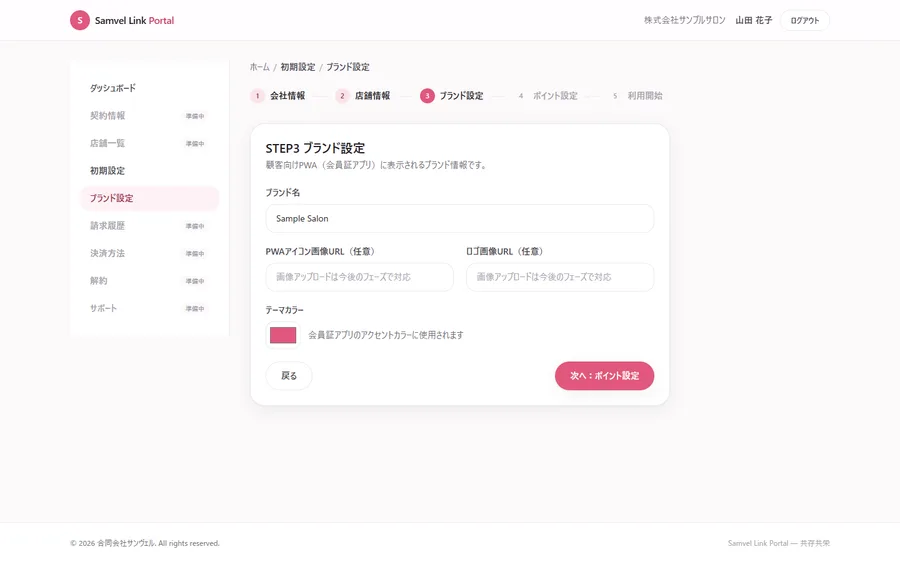This screenshot has height=563, width=900.
Task: Click the ロゴ画像URL input field
Action: (x=560, y=277)
